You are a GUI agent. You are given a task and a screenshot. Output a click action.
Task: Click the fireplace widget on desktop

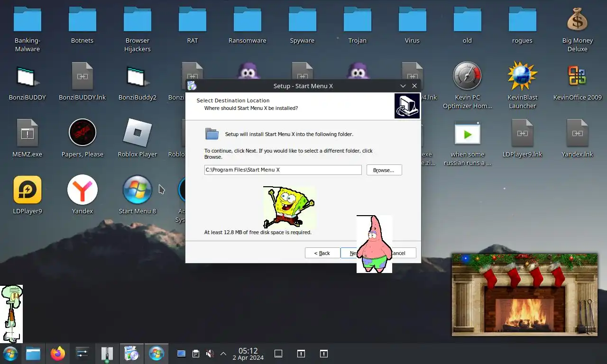coord(524,294)
